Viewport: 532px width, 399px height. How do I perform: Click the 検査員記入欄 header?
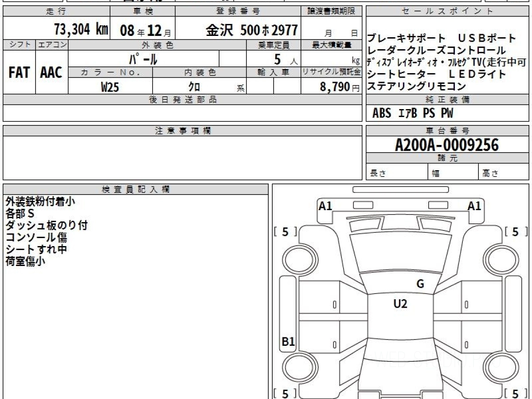coord(136,189)
